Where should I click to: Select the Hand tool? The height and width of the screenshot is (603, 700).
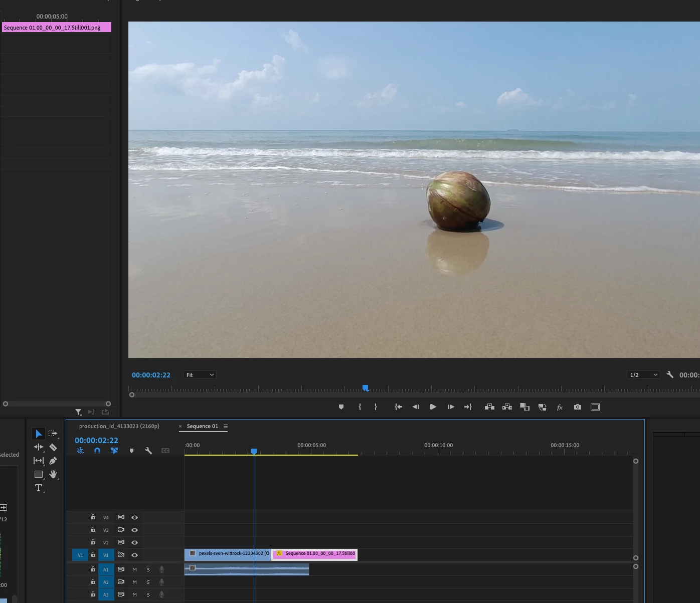pyautogui.click(x=53, y=474)
